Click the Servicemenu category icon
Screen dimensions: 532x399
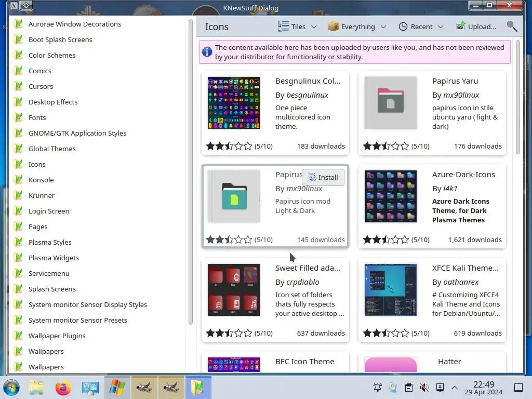pyautogui.click(x=18, y=273)
